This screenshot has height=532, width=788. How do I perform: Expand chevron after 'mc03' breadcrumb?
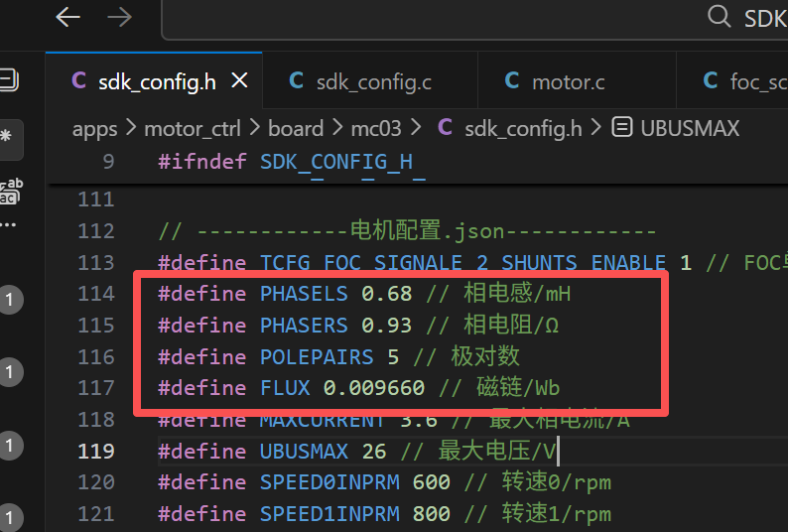[416, 128]
